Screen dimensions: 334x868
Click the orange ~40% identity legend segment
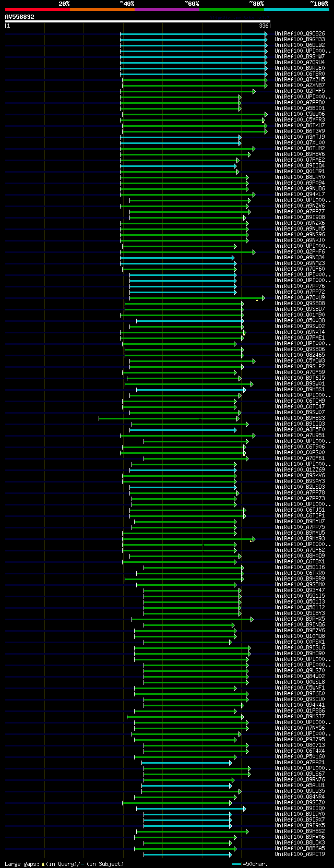pos(102,9)
